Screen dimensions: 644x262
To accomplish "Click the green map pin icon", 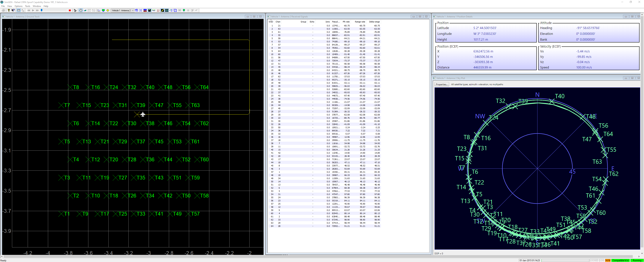I will pyautogui.click(x=184, y=10).
